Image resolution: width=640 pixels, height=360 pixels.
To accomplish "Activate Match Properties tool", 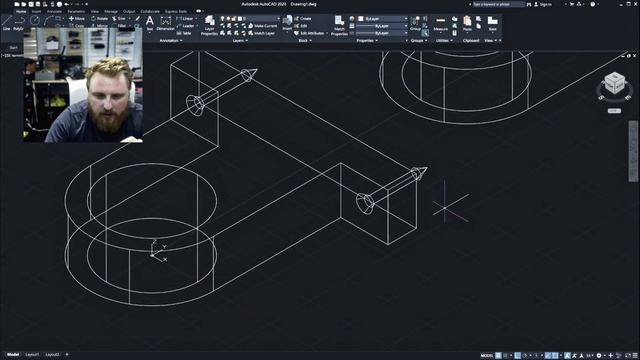I will 339,26.
